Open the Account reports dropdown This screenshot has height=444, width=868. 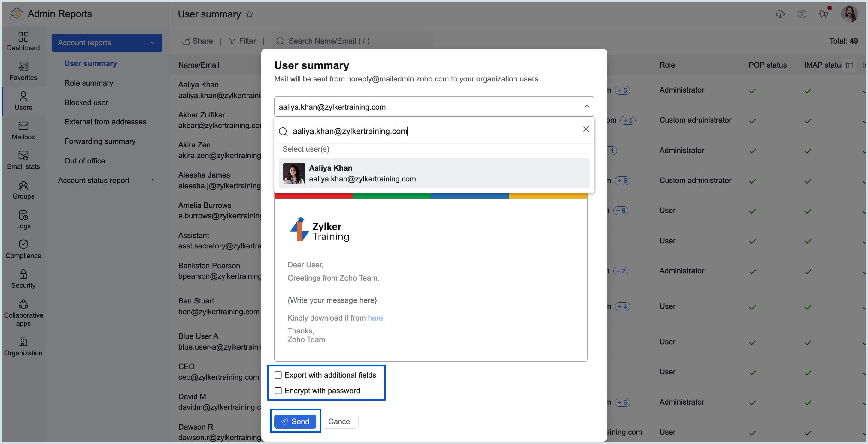107,43
